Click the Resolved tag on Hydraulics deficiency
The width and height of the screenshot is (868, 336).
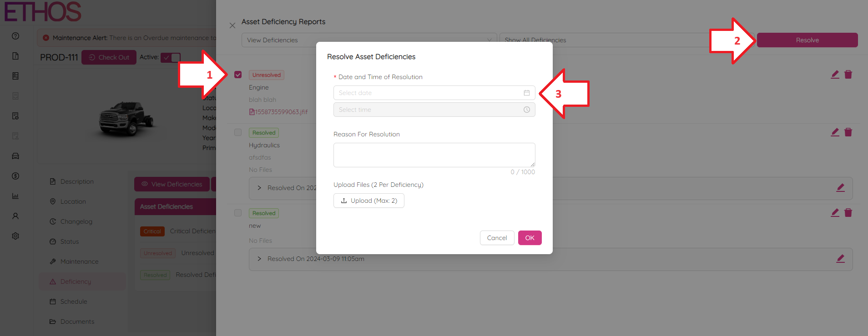[264, 133]
